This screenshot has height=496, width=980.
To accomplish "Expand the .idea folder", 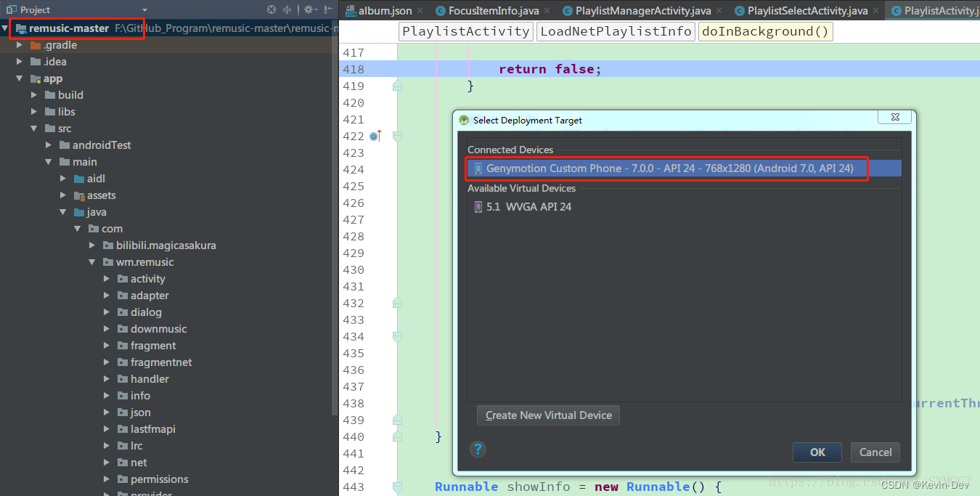I will 20,62.
